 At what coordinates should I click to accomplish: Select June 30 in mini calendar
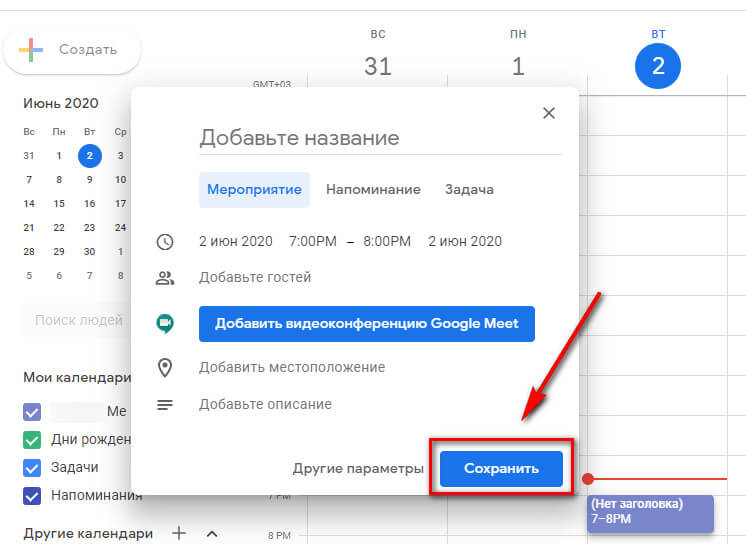(89, 251)
